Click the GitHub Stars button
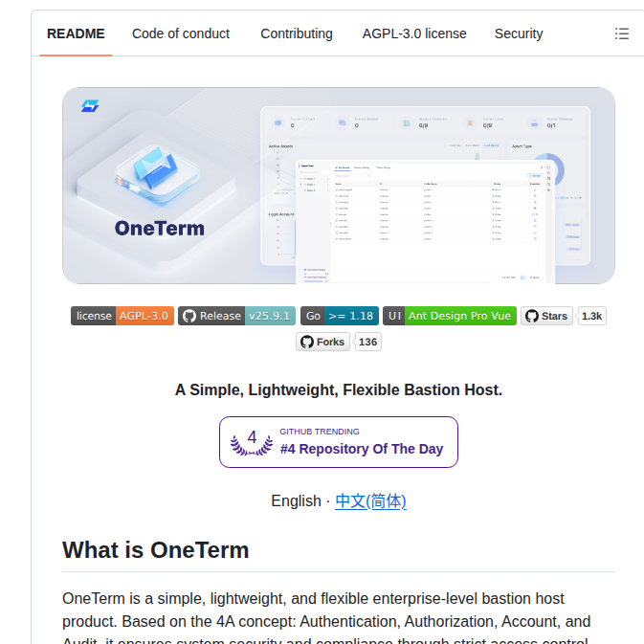The height and width of the screenshot is (644, 644). click(x=546, y=316)
